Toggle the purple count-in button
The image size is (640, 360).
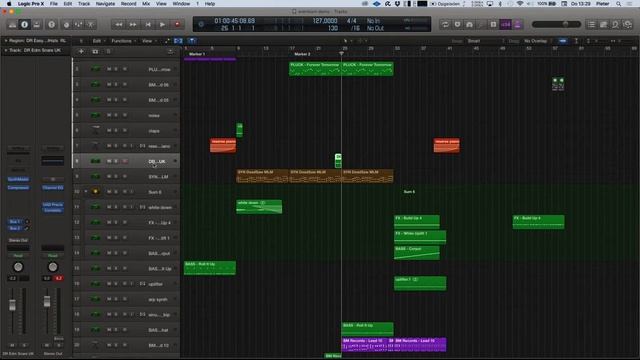pyautogui.click(x=505, y=24)
